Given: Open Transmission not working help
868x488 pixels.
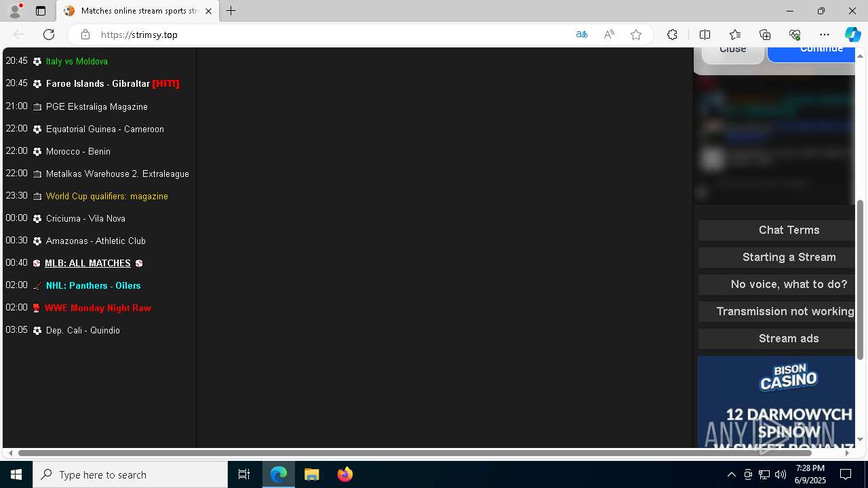Looking at the screenshot, I should coord(776,311).
